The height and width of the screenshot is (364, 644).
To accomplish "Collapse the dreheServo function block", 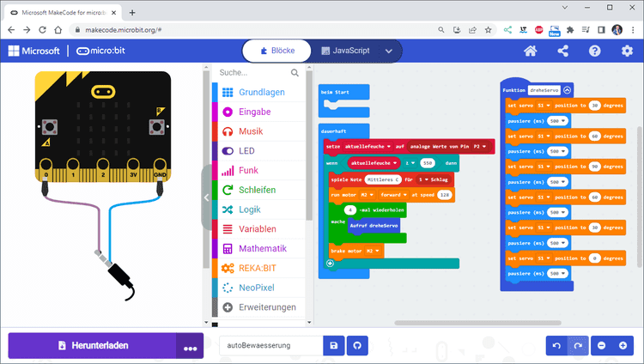I will 568,89.
